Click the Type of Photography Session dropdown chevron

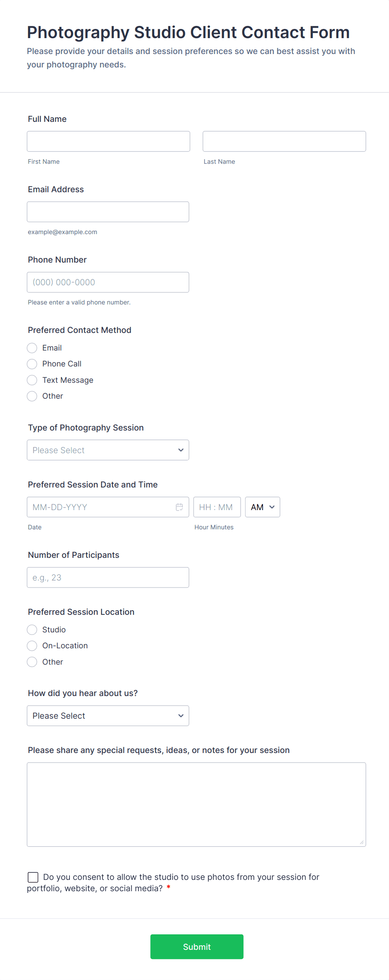pos(181,450)
